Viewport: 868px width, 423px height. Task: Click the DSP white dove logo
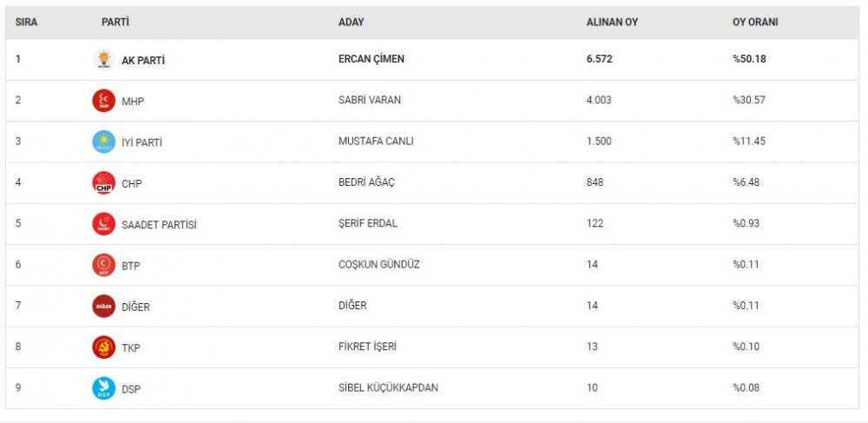click(x=103, y=388)
